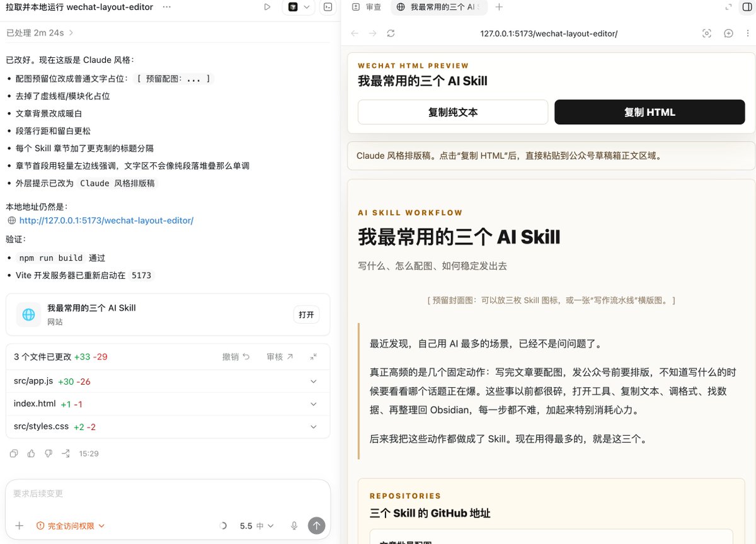Click the WECHAT HTML PREVIEW label
Screen dimensions: 756x544
click(x=413, y=65)
